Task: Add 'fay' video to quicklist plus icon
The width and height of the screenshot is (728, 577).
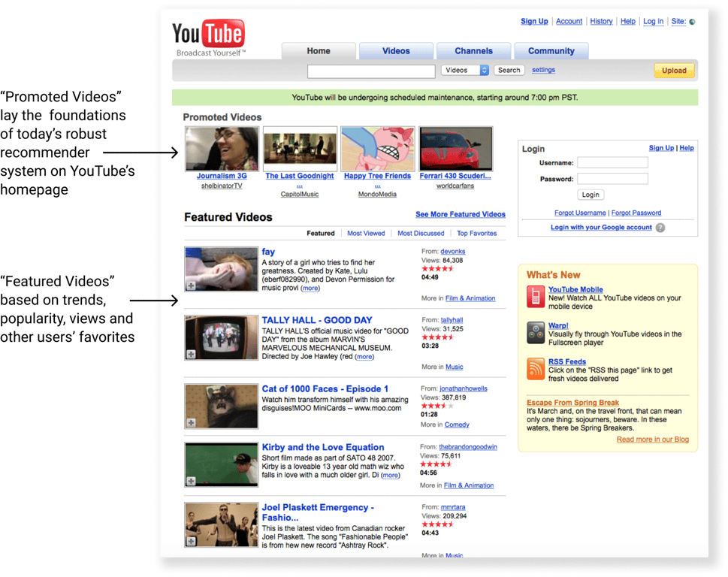Action: click(191, 285)
